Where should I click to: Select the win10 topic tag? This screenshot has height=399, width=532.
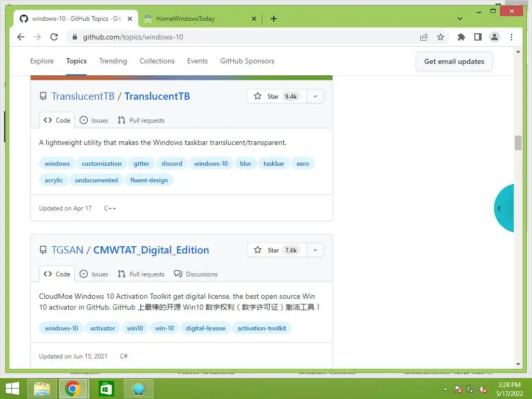coord(135,328)
